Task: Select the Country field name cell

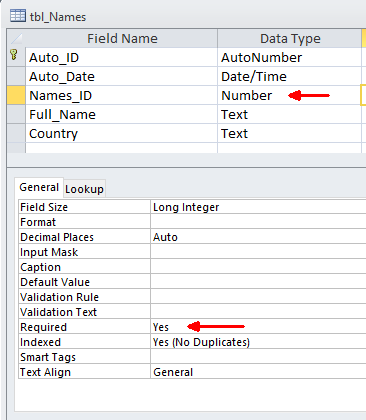Action: coord(122,133)
